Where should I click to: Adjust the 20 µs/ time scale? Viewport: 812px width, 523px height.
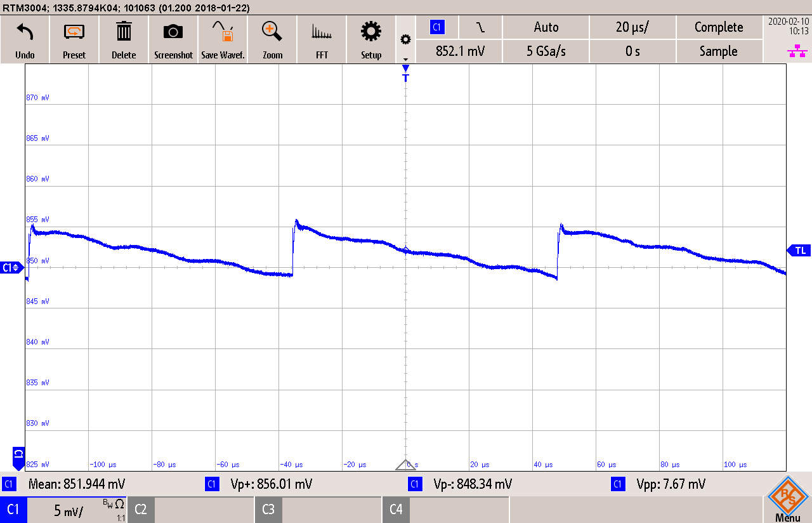pyautogui.click(x=632, y=27)
